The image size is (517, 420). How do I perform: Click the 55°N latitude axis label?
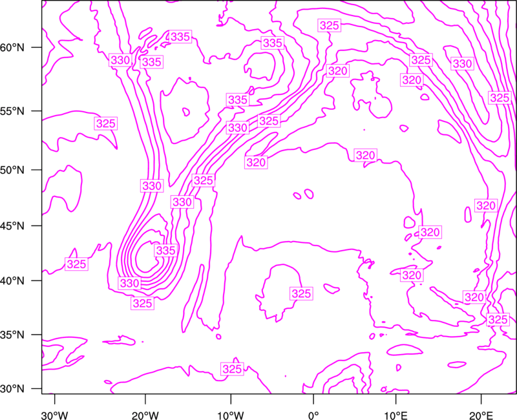(12, 111)
